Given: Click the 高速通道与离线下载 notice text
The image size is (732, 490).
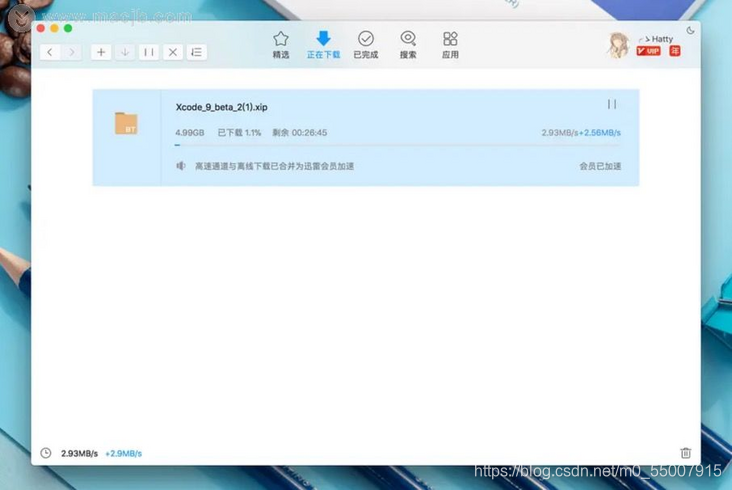Looking at the screenshot, I should tap(274, 166).
